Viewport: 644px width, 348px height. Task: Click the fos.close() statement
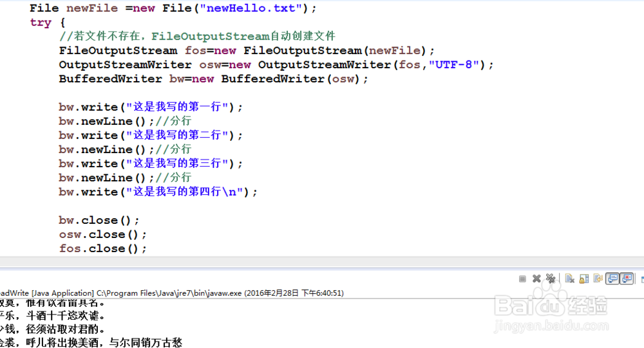coord(102,249)
